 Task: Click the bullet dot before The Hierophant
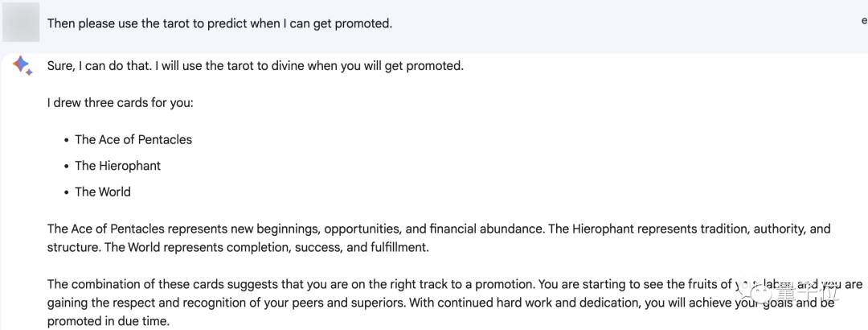(66, 167)
